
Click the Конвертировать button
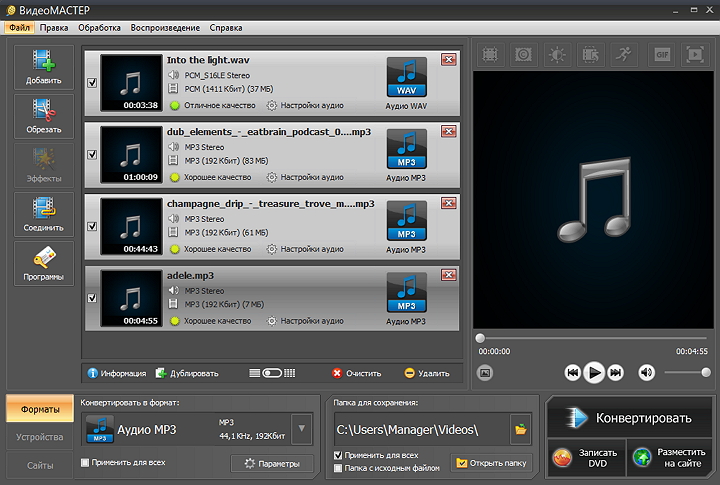(x=629, y=418)
